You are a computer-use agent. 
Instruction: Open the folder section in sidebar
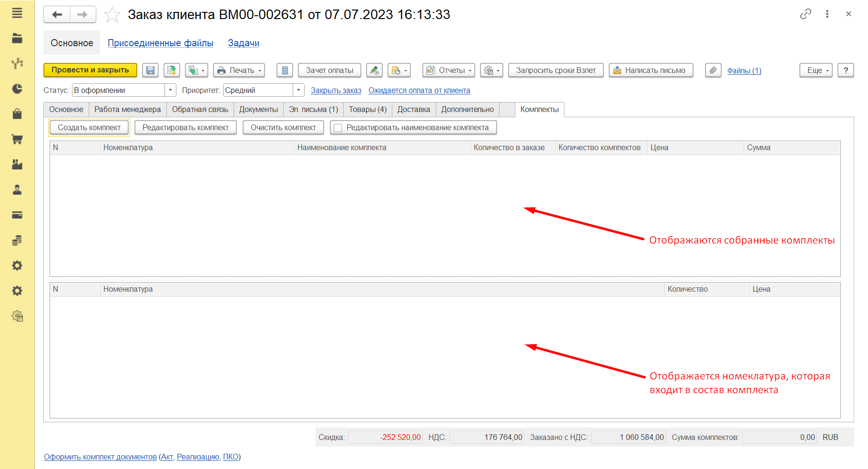coord(17,38)
